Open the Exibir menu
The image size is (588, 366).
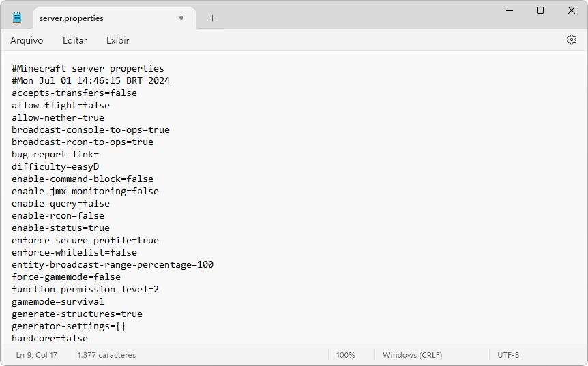tap(117, 40)
